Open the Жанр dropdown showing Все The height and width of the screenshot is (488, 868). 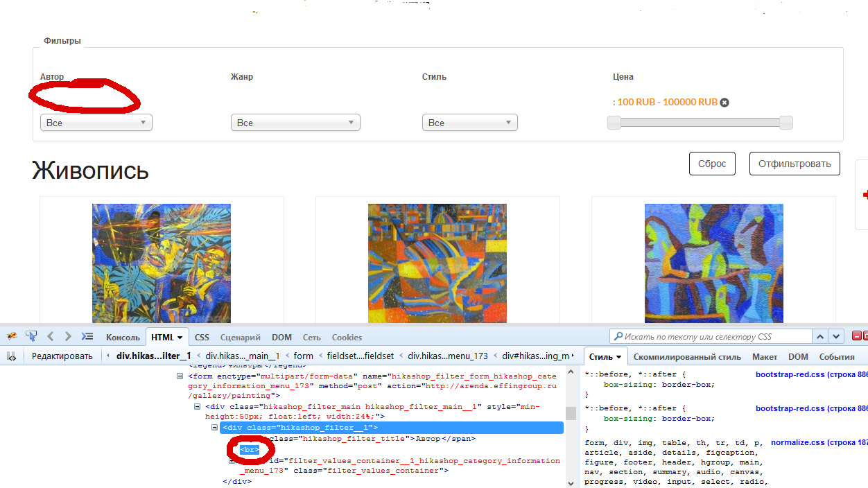(295, 123)
